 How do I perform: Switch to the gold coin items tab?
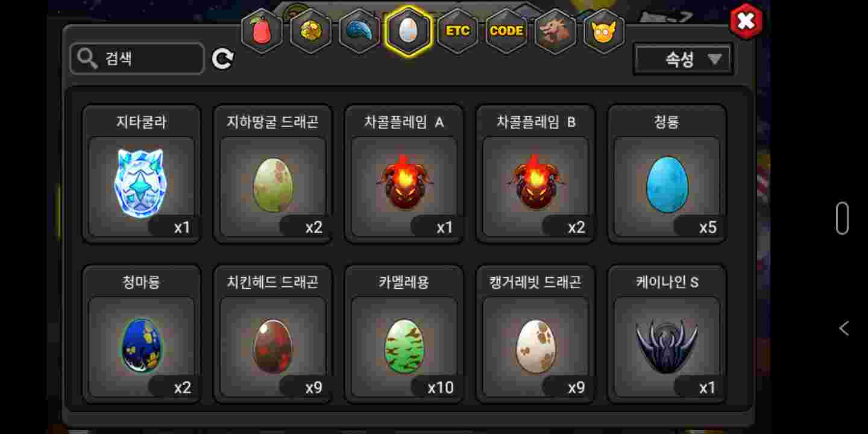pos(311,31)
